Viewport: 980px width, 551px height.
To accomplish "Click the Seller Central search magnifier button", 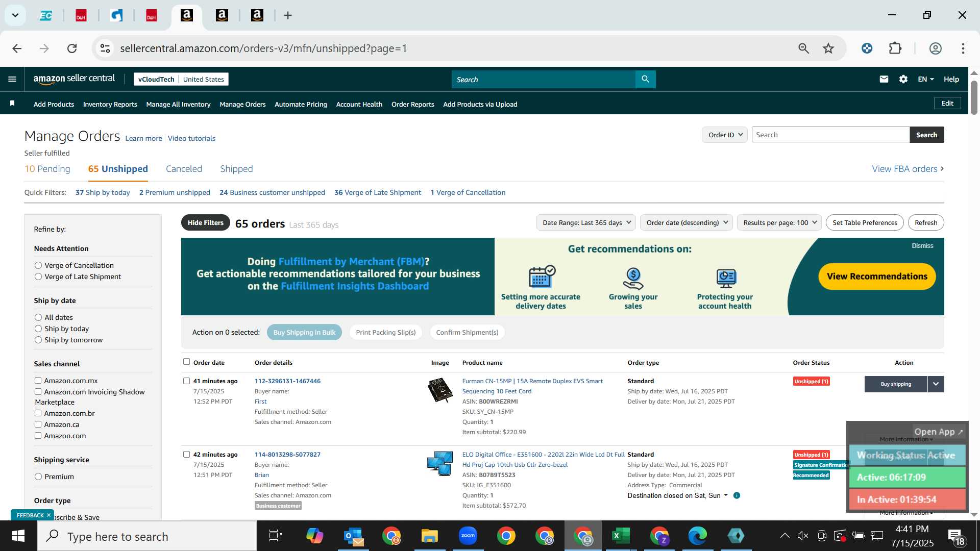I will [x=645, y=79].
